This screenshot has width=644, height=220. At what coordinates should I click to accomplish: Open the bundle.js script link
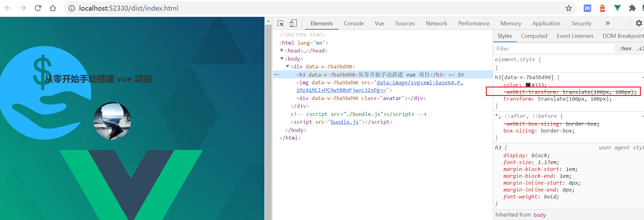345,122
